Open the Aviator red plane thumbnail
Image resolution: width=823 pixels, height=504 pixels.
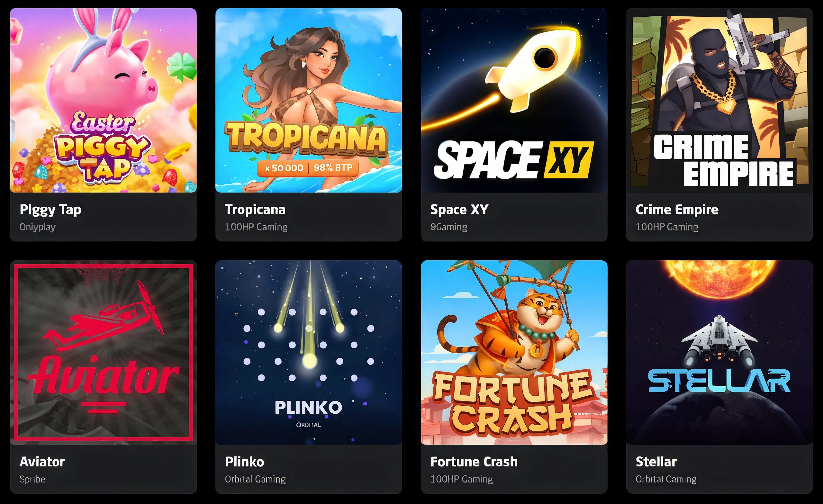tap(103, 352)
